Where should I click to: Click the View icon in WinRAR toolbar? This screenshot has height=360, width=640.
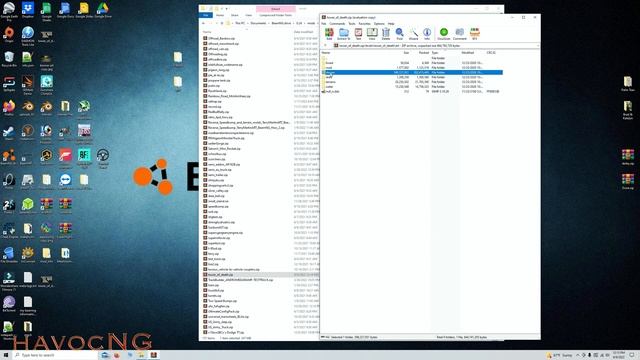[x=372, y=34]
